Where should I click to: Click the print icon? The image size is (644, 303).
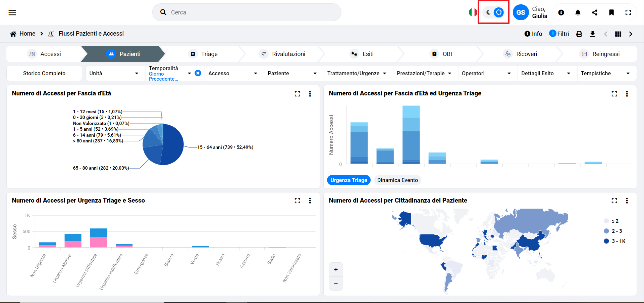tap(579, 34)
